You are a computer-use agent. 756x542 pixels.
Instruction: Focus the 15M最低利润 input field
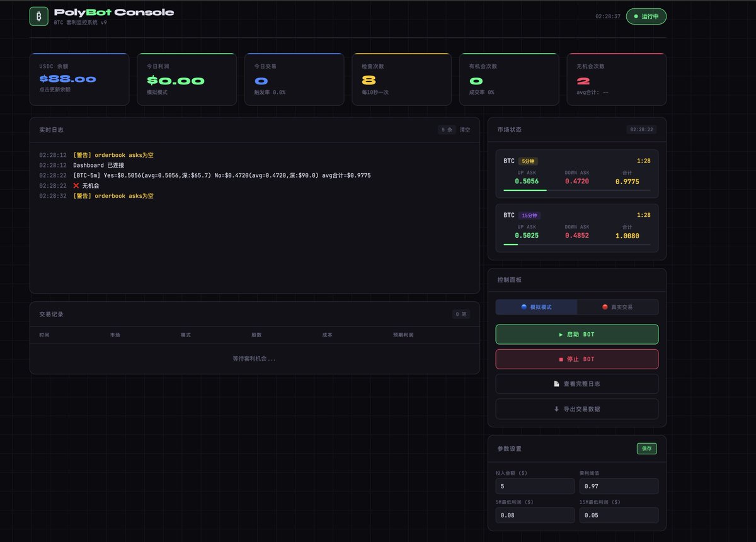(x=619, y=515)
